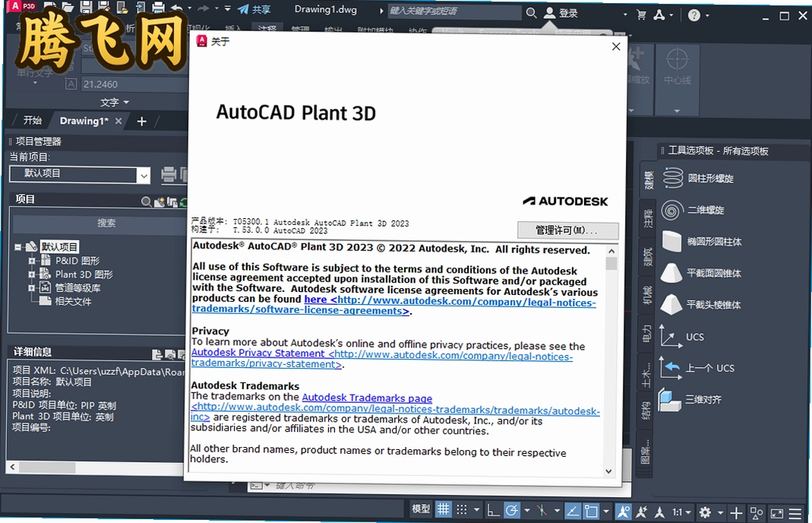Open the undo history dropdown arrow

190,8
